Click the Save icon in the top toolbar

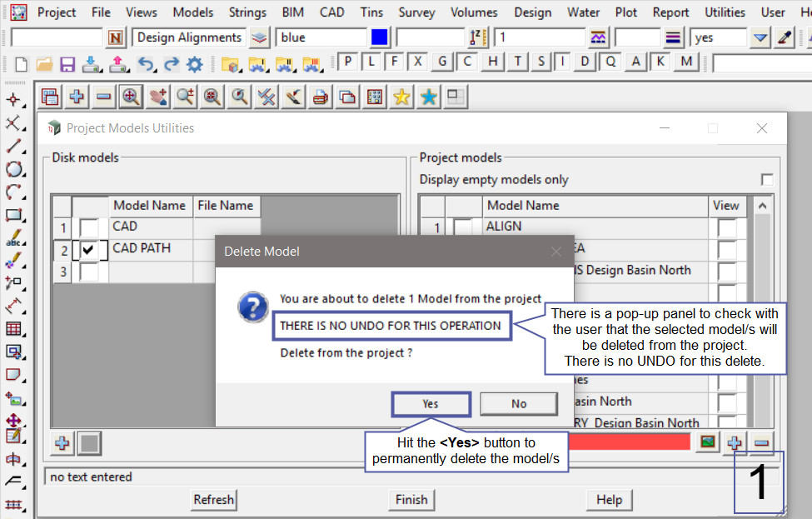(x=67, y=63)
